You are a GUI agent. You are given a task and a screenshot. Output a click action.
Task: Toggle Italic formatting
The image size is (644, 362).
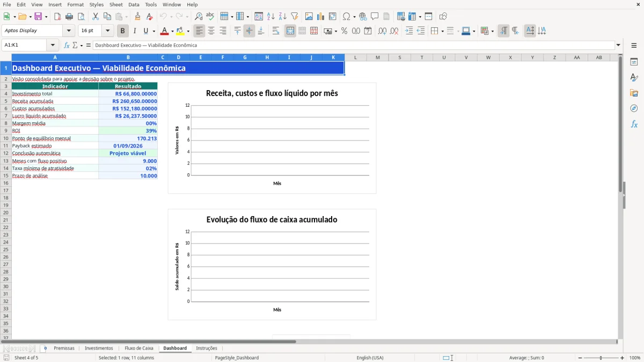click(134, 31)
